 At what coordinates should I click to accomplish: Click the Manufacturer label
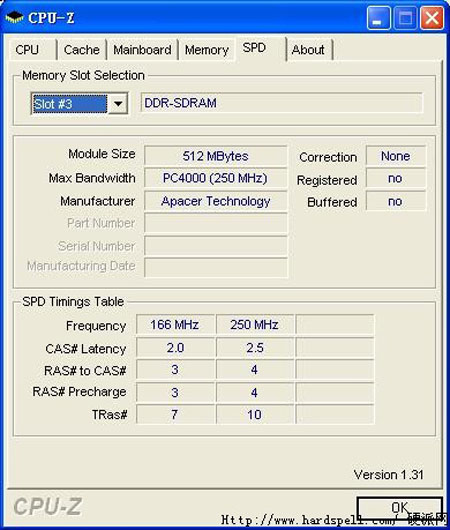click(97, 201)
